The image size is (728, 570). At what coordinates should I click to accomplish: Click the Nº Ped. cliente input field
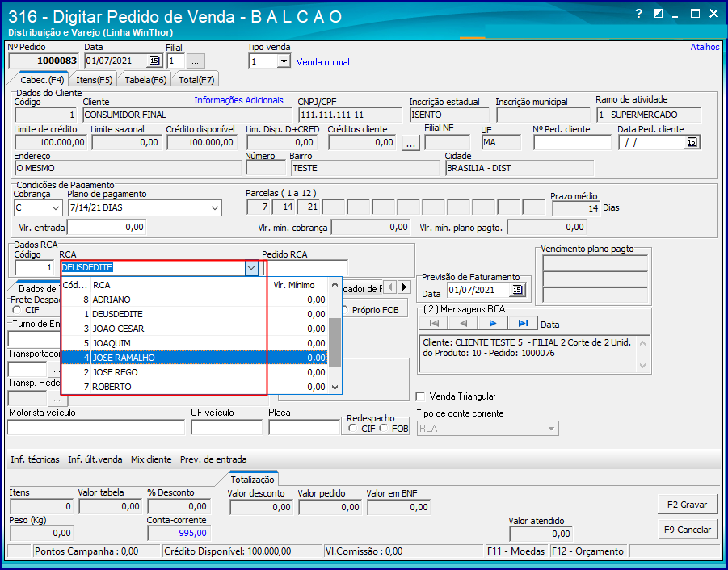click(572, 142)
